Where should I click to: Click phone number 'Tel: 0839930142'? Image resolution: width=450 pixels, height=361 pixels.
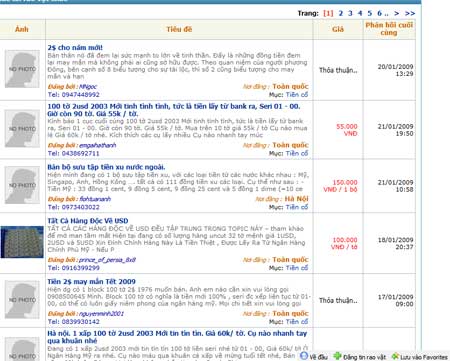pos(73,322)
